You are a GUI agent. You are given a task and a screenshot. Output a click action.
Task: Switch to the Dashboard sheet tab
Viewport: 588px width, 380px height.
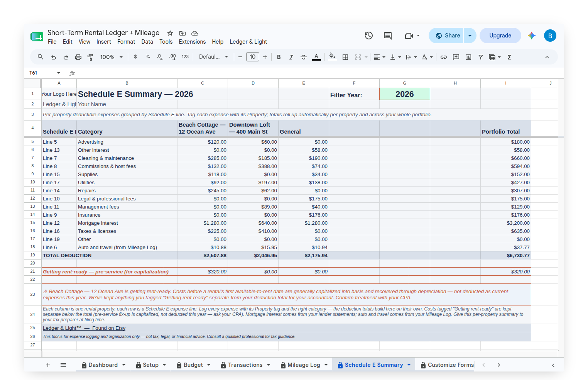tap(103, 365)
